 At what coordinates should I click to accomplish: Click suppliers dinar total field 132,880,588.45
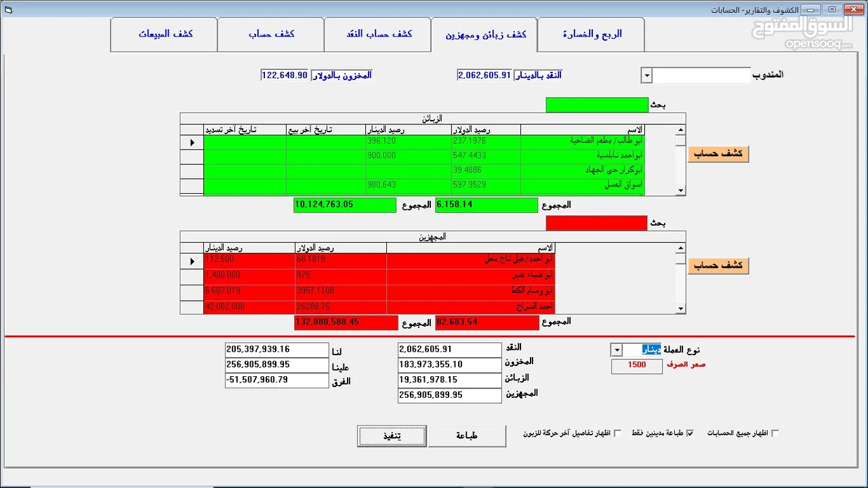pos(346,323)
